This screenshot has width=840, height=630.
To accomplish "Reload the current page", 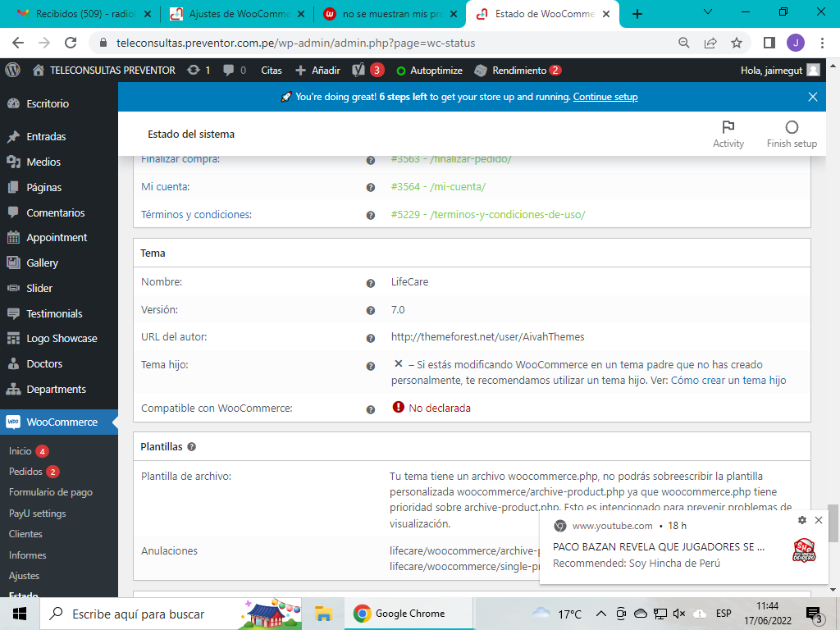I will [x=71, y=43].
